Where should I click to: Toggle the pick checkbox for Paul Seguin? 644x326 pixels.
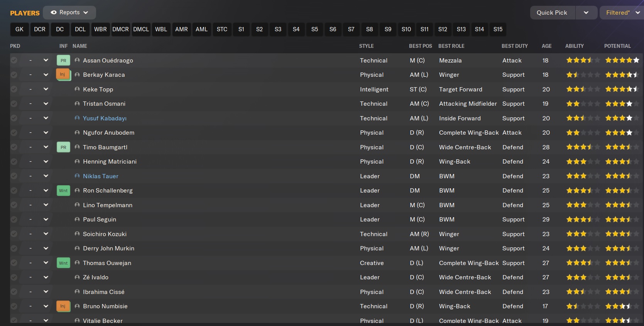coord(14,220)
